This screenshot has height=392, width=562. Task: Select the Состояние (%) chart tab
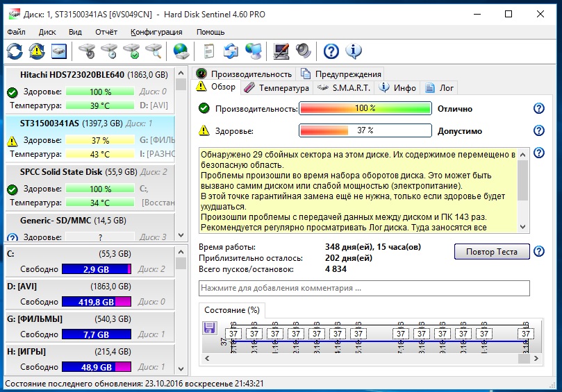(232, 310)
